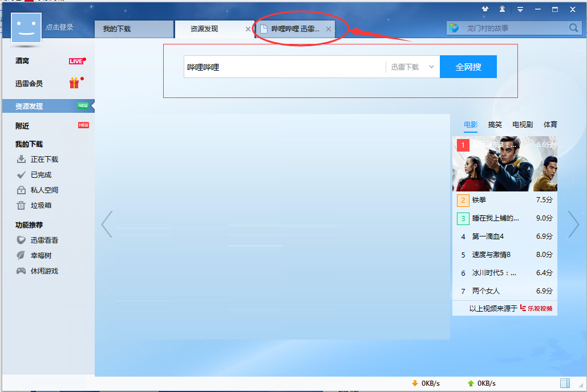Select the 电影 ranking tab
The height and width of the screenshot is (392, 587).
click(x=471, y=125)
